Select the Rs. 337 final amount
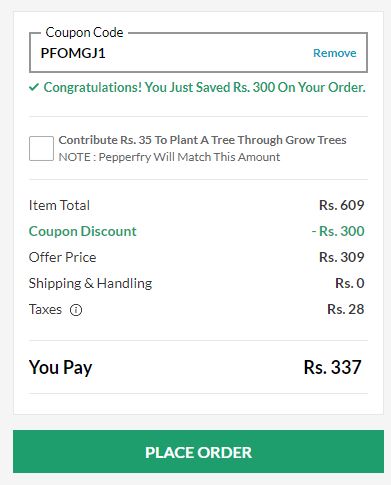Screen dimensions: 391x485 point(332,367)
